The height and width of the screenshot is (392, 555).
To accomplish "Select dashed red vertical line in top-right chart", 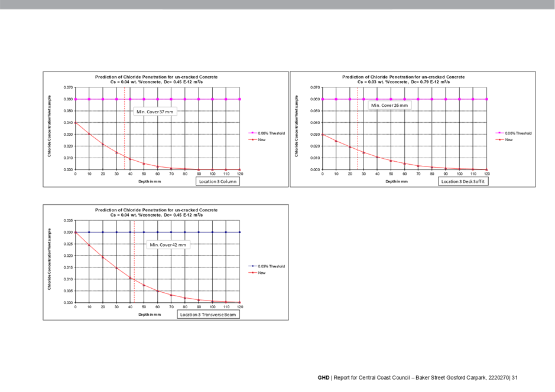I will point(358,130).
